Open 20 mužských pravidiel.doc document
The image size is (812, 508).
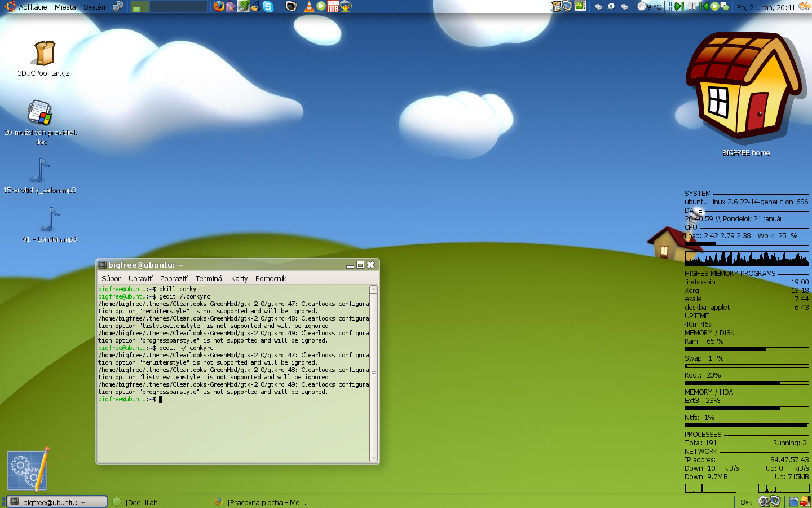tap(40, 113)
